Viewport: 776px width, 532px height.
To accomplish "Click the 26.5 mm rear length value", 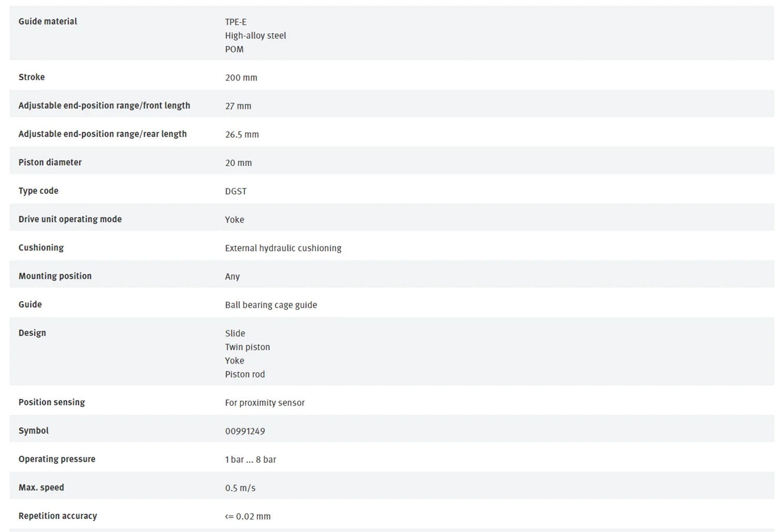I will [x=242, y=134].
